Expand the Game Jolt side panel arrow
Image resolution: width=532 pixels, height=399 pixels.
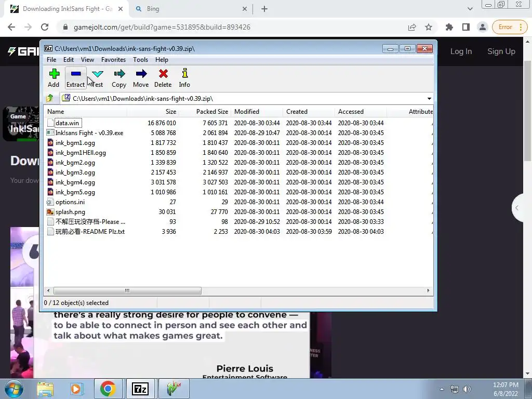pyautogui.click(x=517, y=208)
